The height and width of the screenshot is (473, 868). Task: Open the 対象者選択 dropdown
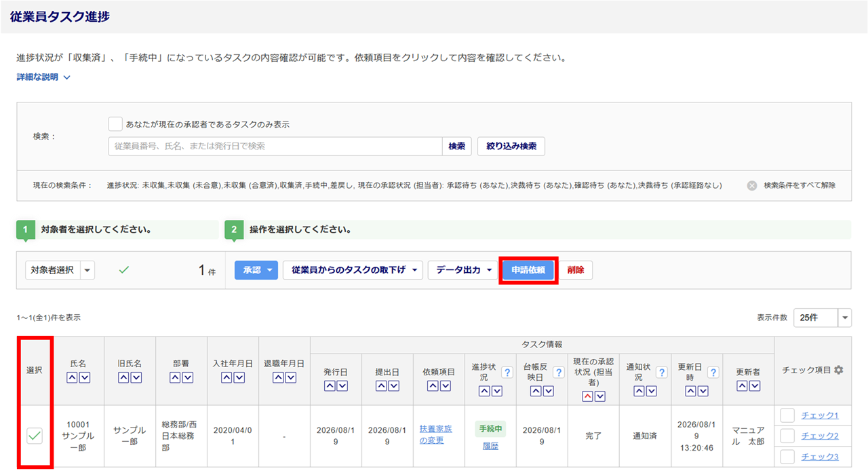60,270
